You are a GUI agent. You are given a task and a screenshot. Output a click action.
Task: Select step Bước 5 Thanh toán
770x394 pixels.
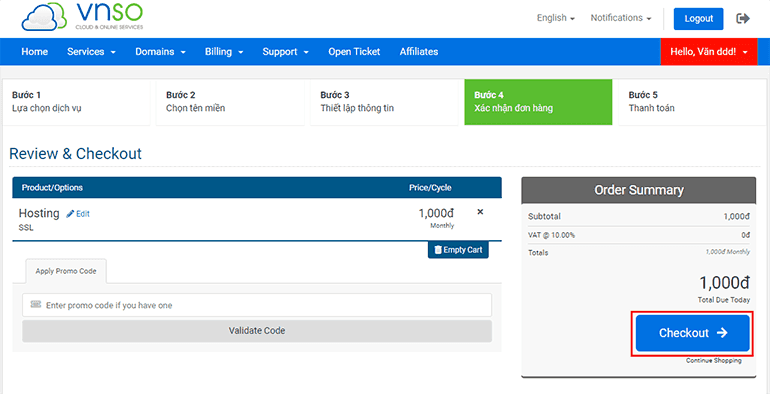point(692,102)
